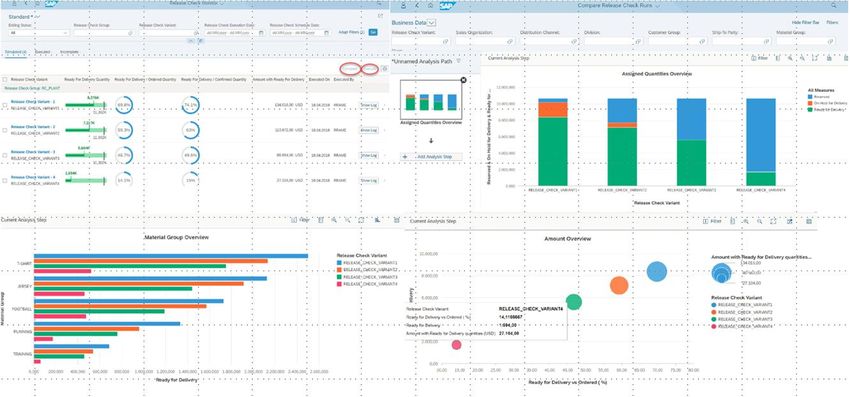Toggle fullscreen for Amount Overview chart

[x=773, y=221]
